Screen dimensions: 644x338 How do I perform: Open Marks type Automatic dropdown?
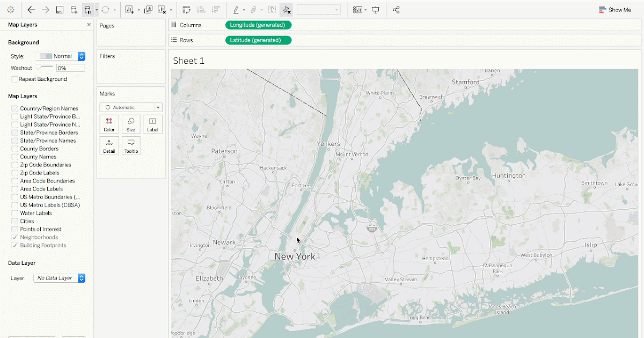click(131, 107)
